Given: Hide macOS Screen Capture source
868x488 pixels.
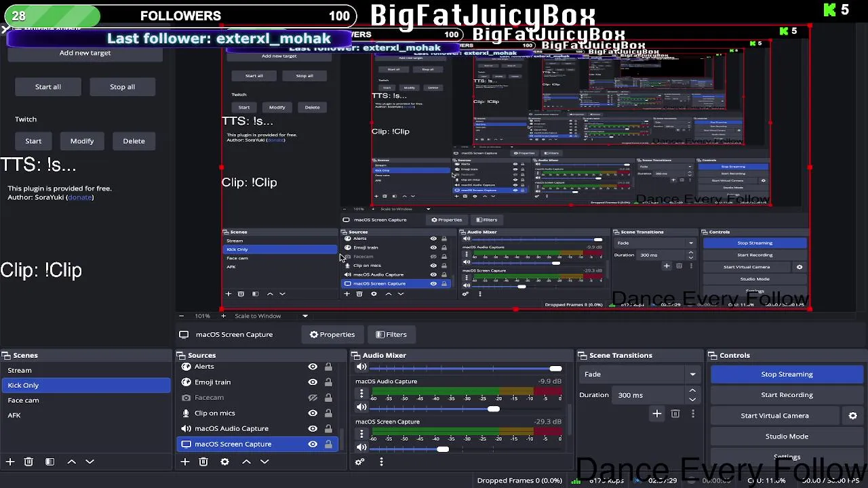Looking at the screenshot, I should click(x=313, y=444).
